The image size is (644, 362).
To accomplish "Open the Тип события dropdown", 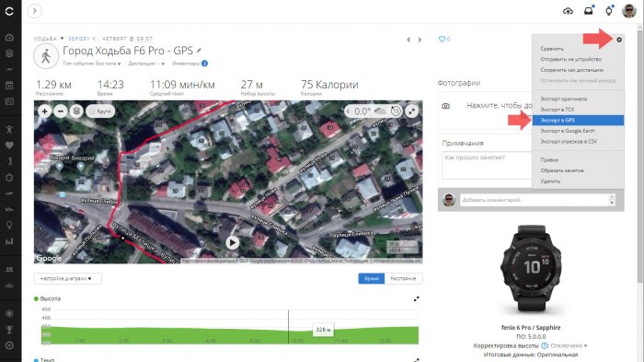I will 92,64.
